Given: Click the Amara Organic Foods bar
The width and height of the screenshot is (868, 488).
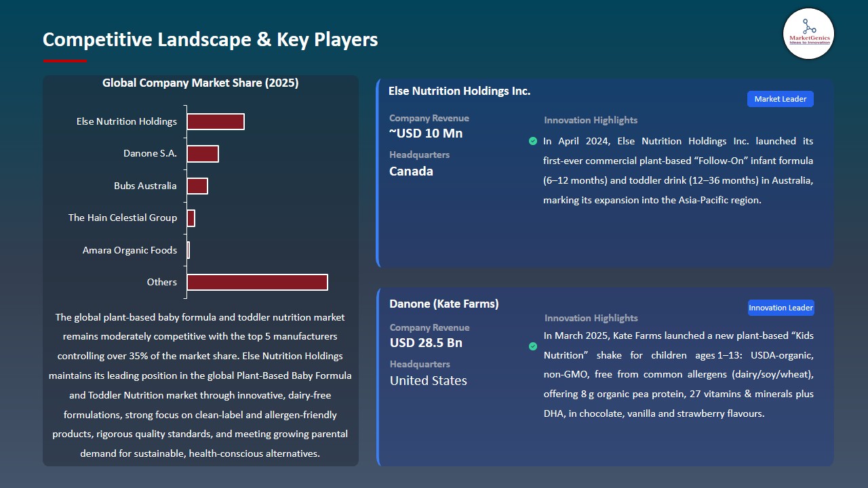Looking at the screenshot, I should click(189, 250).
